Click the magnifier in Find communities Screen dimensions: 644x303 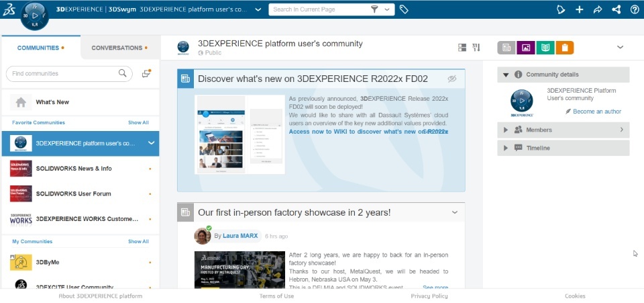122,73
